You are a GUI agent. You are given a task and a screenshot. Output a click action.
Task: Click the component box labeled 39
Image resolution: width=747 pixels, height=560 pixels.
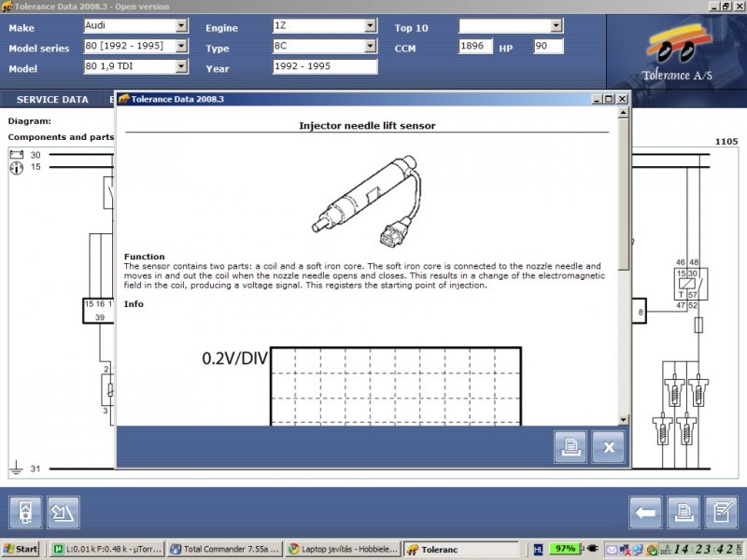coord(99,312)
